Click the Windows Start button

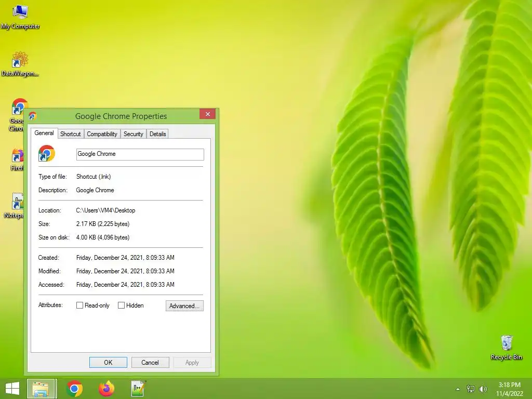tap(12, 389)
